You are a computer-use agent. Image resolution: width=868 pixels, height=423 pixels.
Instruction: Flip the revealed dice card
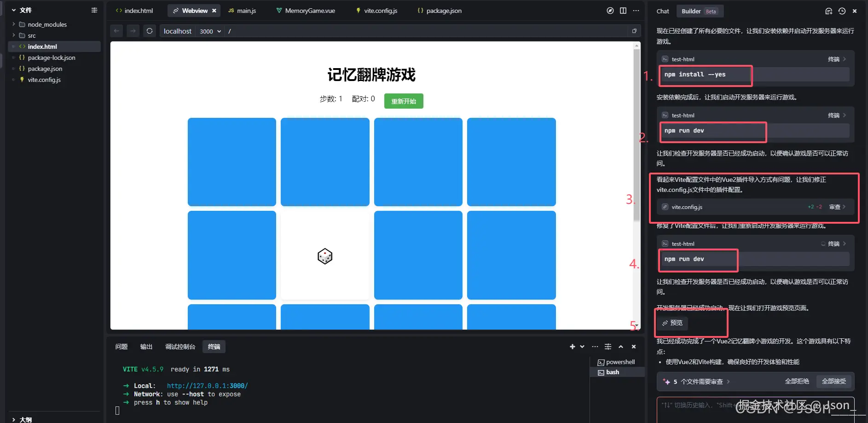(325, 255)
